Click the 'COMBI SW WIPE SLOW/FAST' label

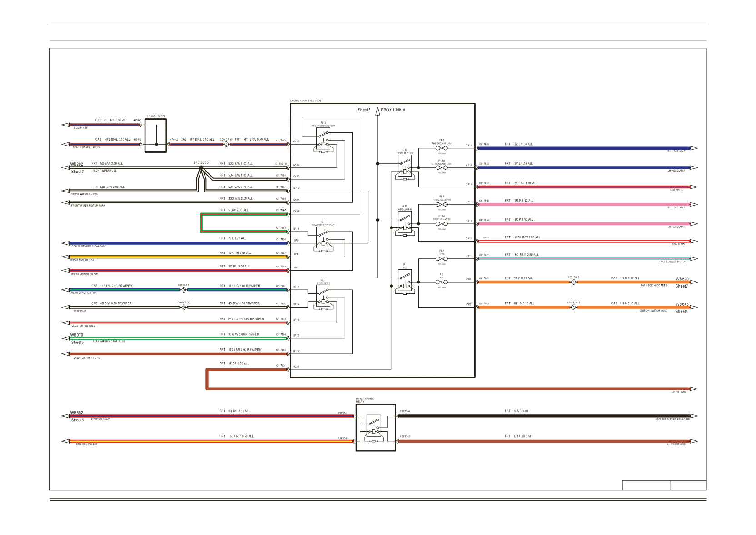pyautogui.click(x=89, y=247)
